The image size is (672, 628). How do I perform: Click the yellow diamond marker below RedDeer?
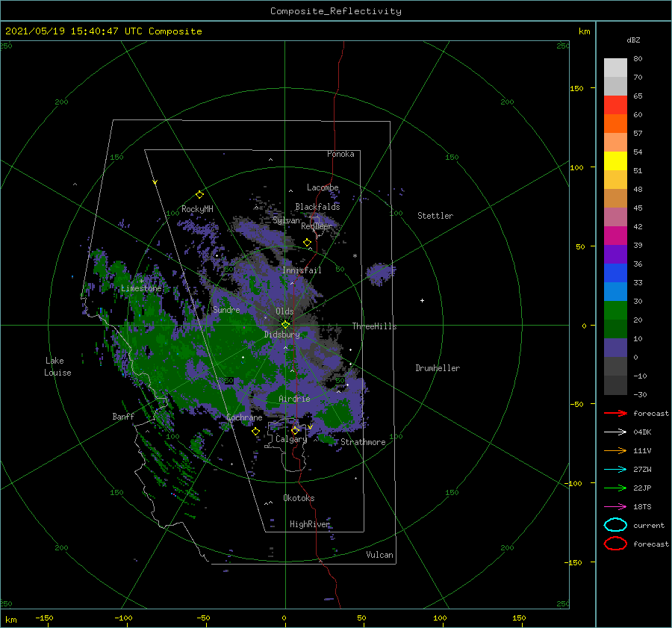coord(307,243)
